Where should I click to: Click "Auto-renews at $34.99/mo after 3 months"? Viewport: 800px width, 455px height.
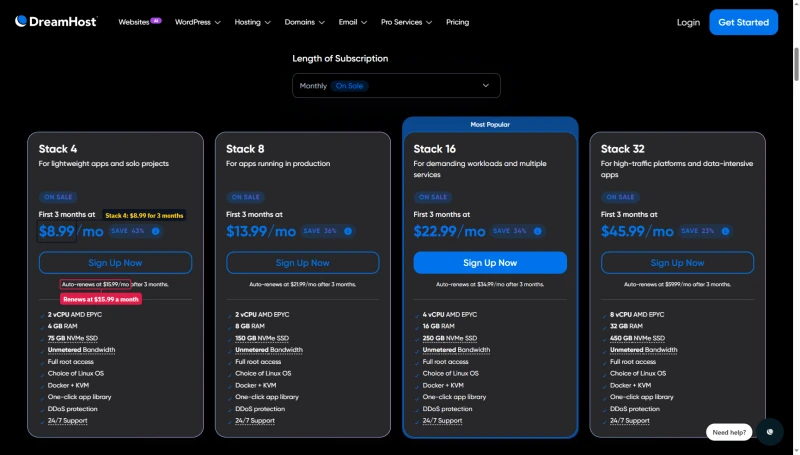coord(490,284)
